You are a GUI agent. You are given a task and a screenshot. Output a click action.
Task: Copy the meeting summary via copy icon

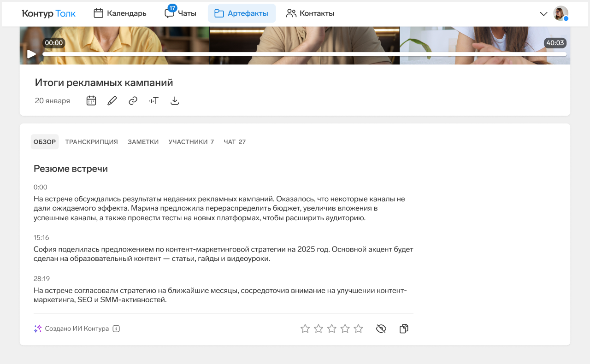click(403, 328)
